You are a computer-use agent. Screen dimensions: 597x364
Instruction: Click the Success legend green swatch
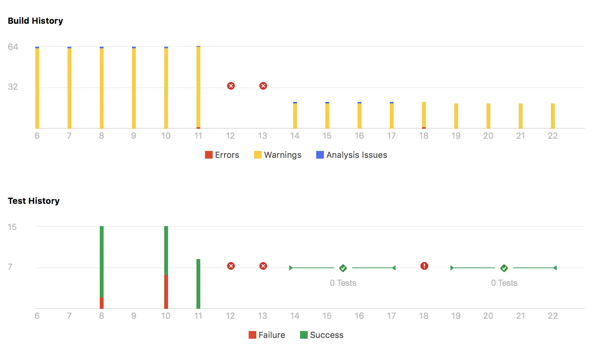[x=304, y=335]
